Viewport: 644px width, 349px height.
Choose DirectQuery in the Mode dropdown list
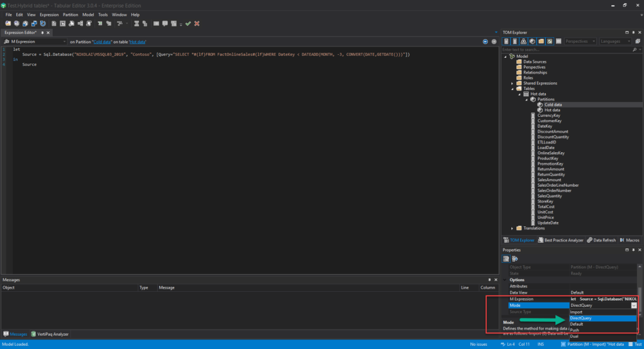click(602, 318)
